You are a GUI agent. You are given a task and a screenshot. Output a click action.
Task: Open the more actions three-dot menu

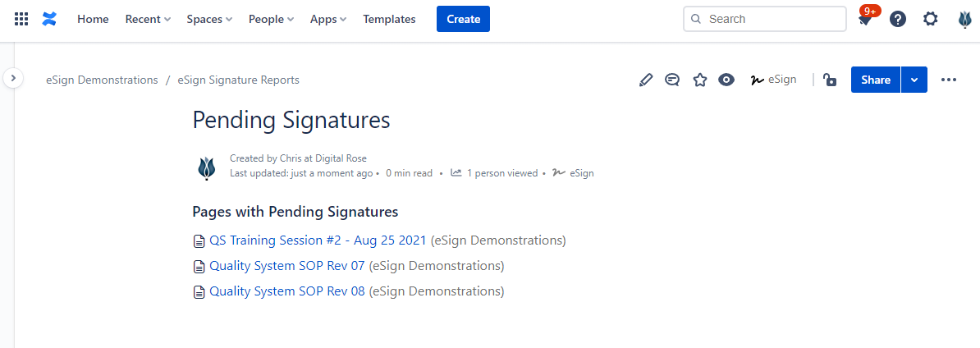tap(949, 80)
